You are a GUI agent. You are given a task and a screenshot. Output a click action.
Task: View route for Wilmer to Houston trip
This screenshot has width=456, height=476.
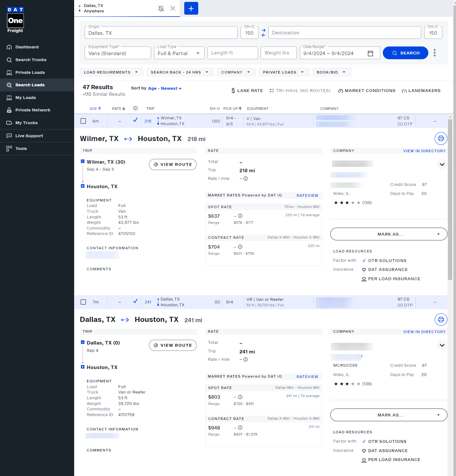point(173,165)
